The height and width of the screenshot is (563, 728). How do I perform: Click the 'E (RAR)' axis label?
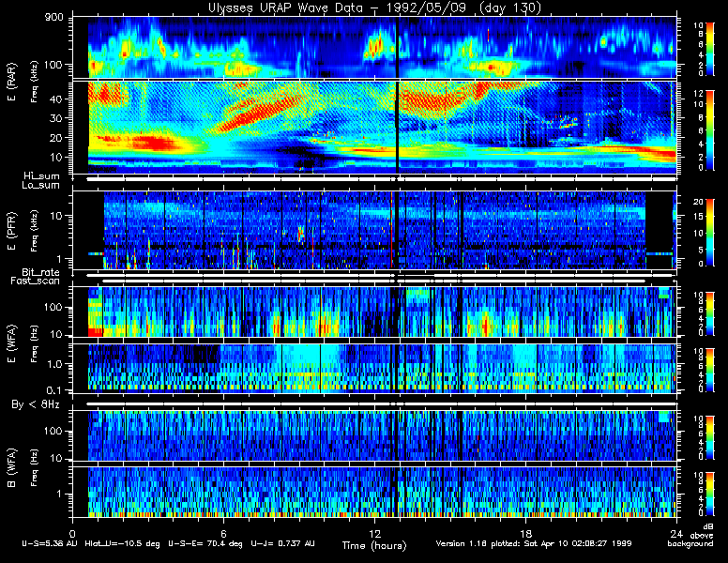click(x=11, y=82)
